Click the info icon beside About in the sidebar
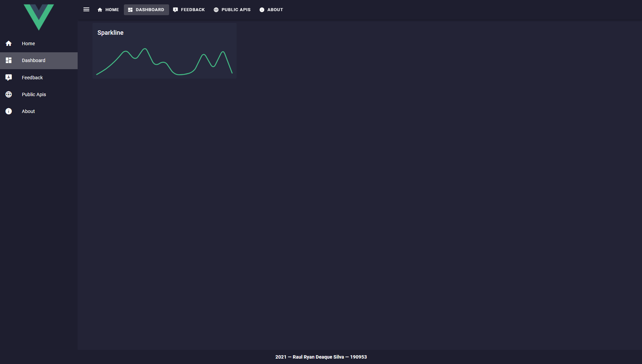The width and height of the screenshot is (642, 364). pyautogui.click(x=9, y=111)
